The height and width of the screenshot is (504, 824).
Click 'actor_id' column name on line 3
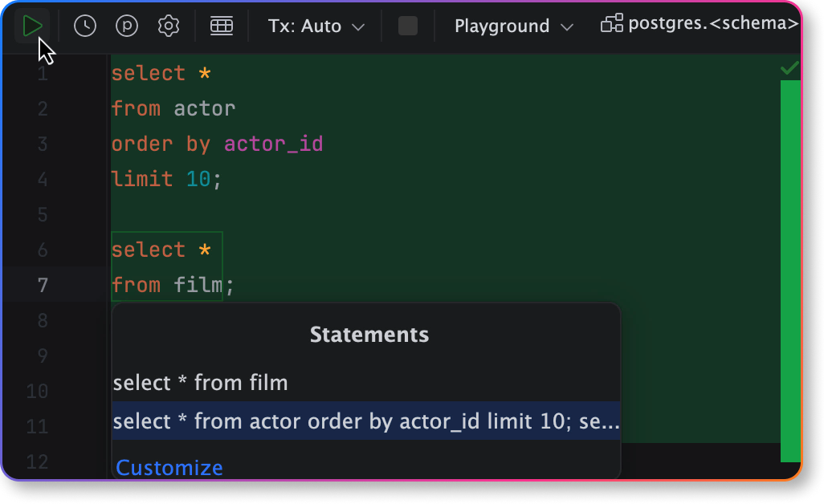point(274,144)
